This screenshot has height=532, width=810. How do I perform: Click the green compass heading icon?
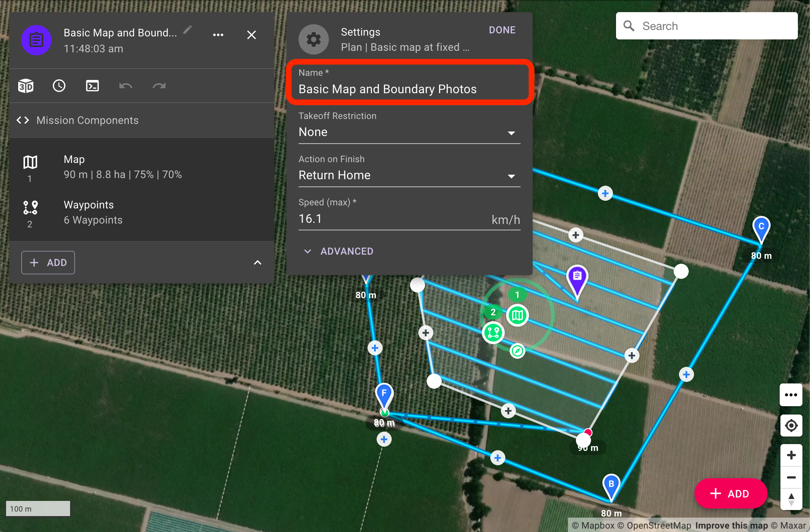pos(518,351)
